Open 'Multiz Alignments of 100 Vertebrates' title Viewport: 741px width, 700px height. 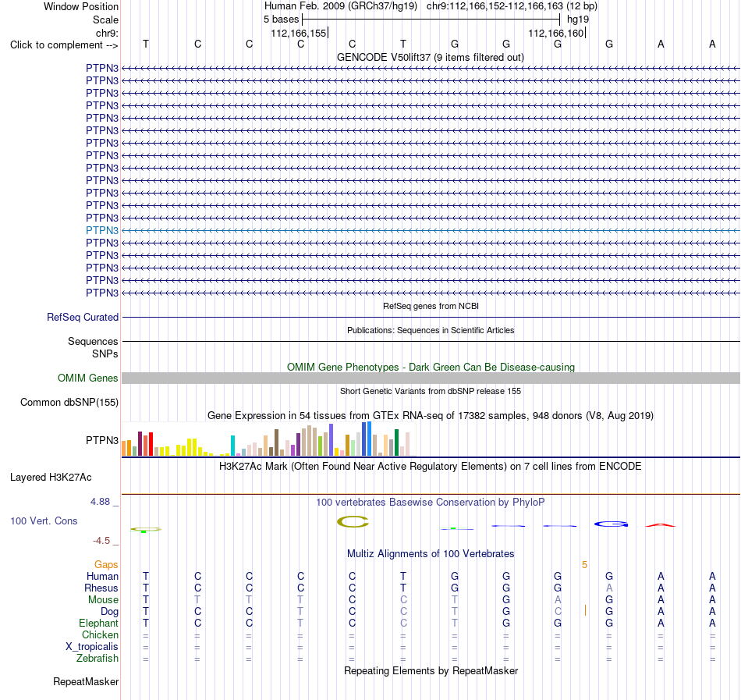[431, 553]
